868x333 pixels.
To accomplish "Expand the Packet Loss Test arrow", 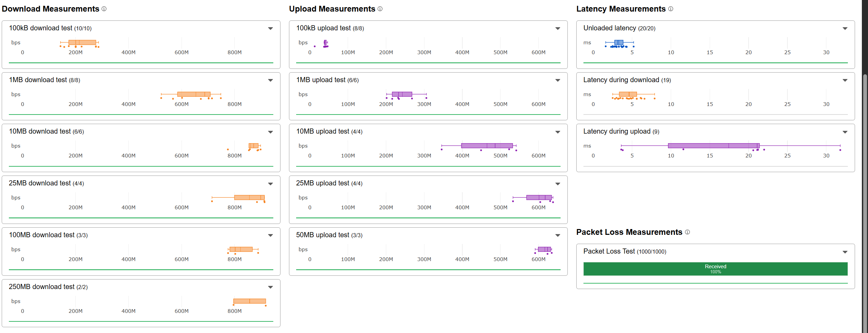I will coord(845,252).
